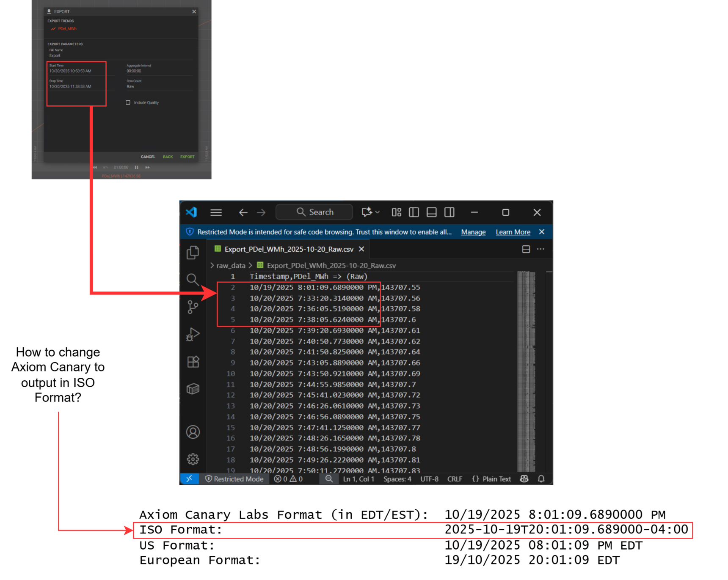
Task: Open the Accounts menu in the activity bar
Action: [x=193, y=432]
